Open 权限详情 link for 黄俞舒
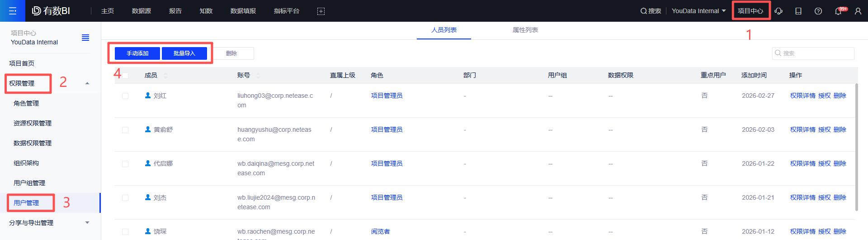Screen dimensions: 868x240 [803, 130]
